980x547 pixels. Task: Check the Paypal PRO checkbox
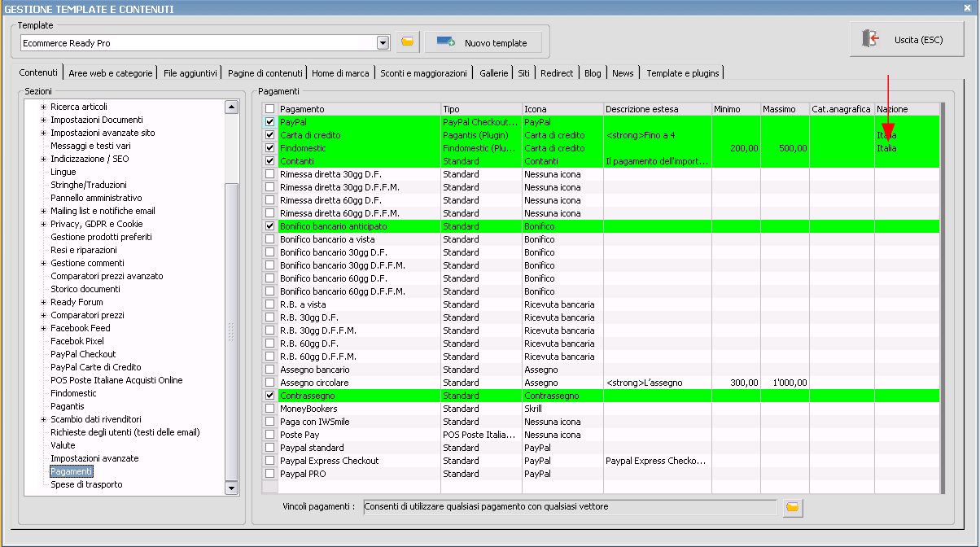[270, 474]
